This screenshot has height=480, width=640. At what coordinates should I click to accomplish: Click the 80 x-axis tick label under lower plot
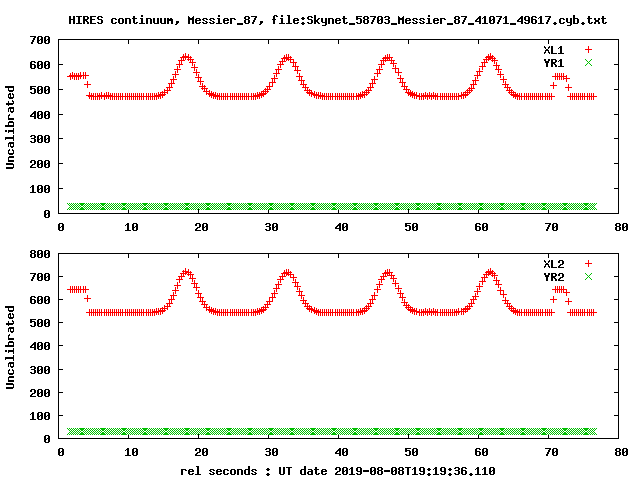(621, 452)
